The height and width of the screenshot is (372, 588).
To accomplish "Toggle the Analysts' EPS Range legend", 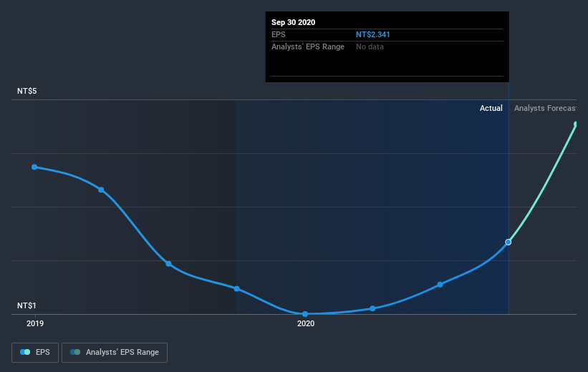I will (115, 352).
